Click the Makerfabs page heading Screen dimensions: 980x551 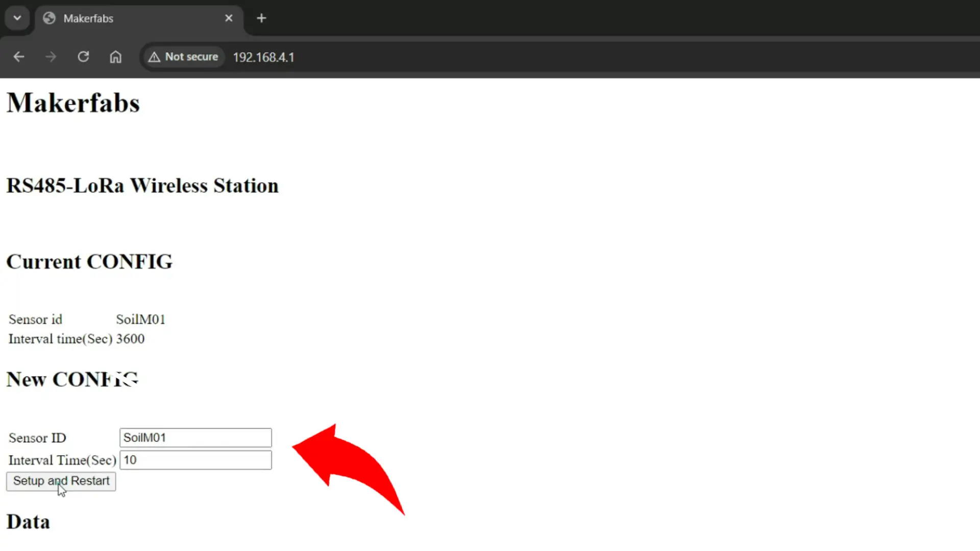click(x=73, y=103)
